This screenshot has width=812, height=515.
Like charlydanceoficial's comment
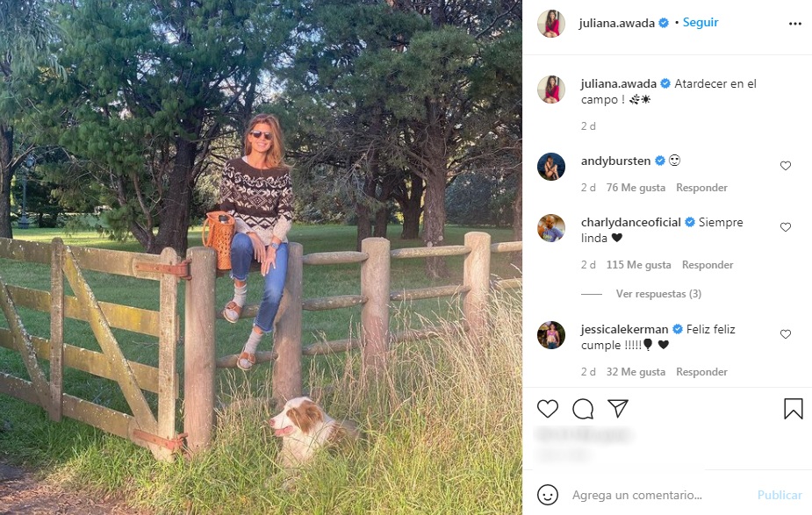click(x=786, y=227)
